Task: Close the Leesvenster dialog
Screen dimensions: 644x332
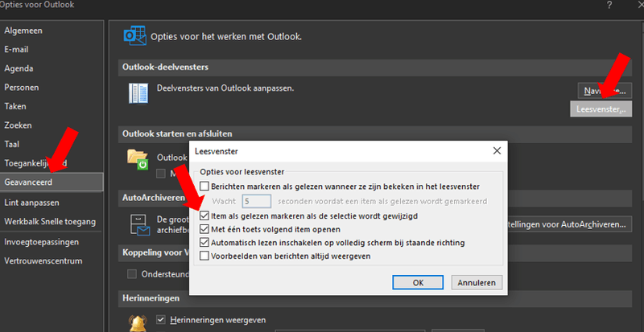Action: pos(497,151)
